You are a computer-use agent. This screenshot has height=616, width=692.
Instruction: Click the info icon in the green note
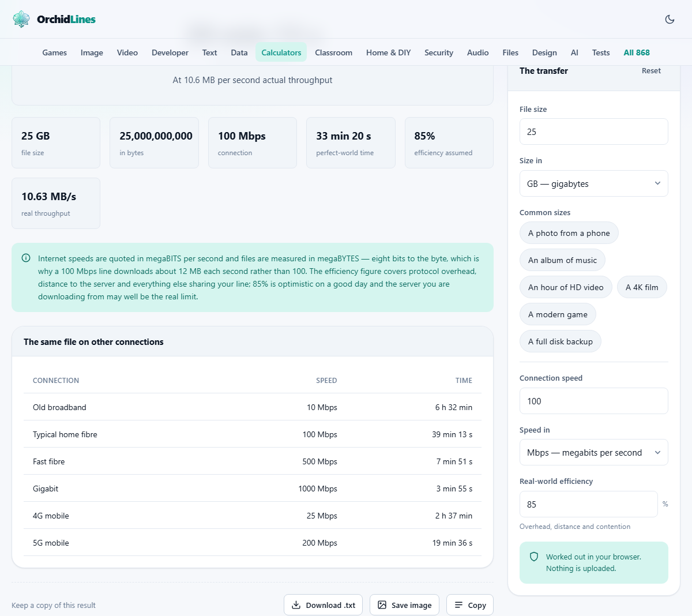(26, 258)
